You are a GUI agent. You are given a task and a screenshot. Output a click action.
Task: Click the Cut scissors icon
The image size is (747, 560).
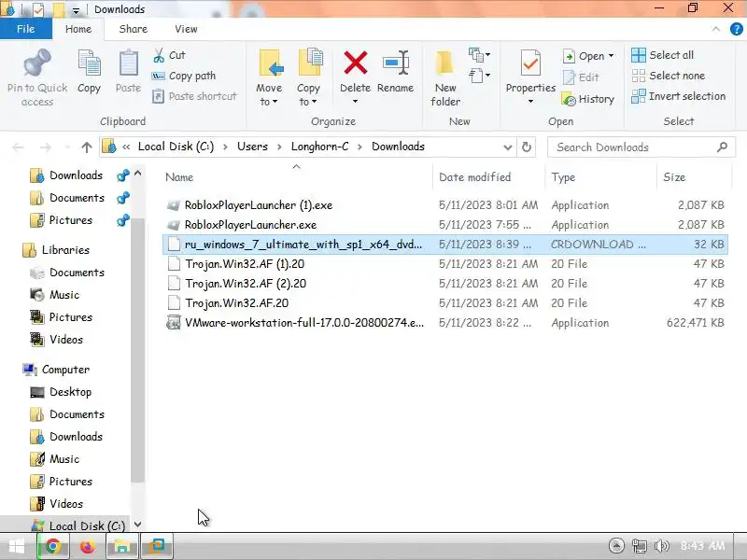point(159,55)
